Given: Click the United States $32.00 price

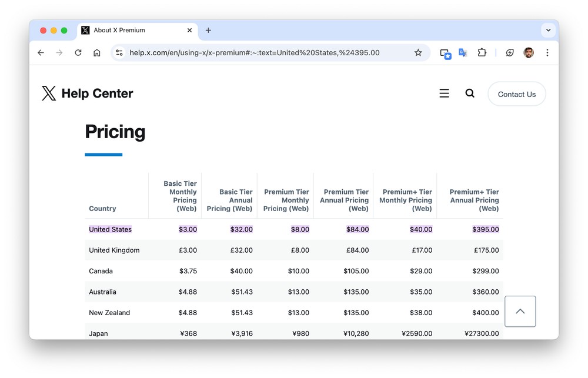Looking at the screenshot, I should pyautogui.click(x=242, y=229).
